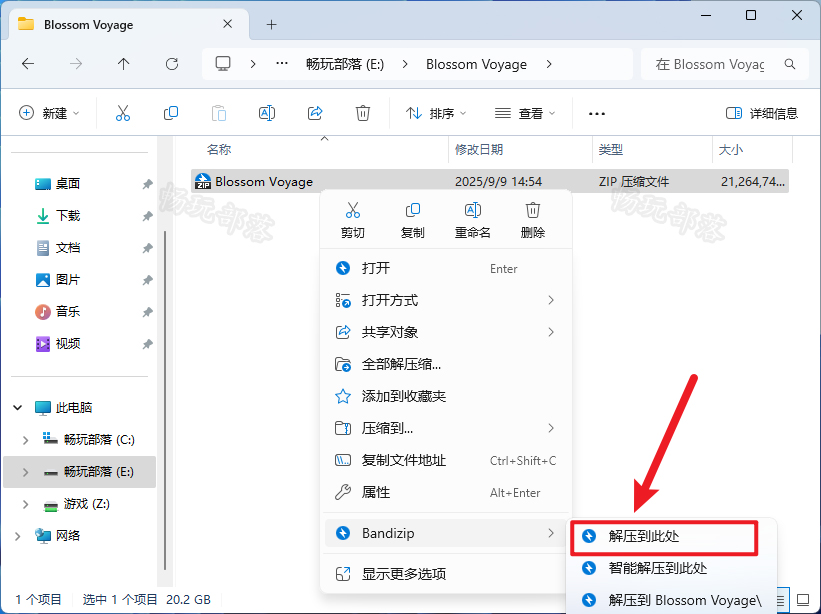Unpin 桌面 using its pin icon
Image resolution: width=821 pixels, height=614 pixels.
(147, 184)
